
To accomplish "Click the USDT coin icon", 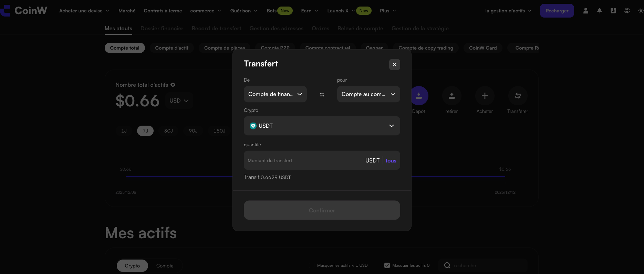I will tap(253, 126).
